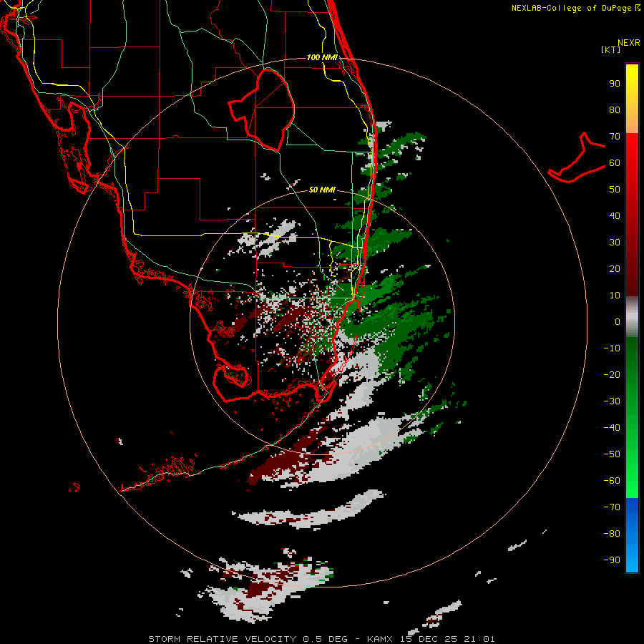Click the 100 NMI range ring label

(x=322, y=57)
